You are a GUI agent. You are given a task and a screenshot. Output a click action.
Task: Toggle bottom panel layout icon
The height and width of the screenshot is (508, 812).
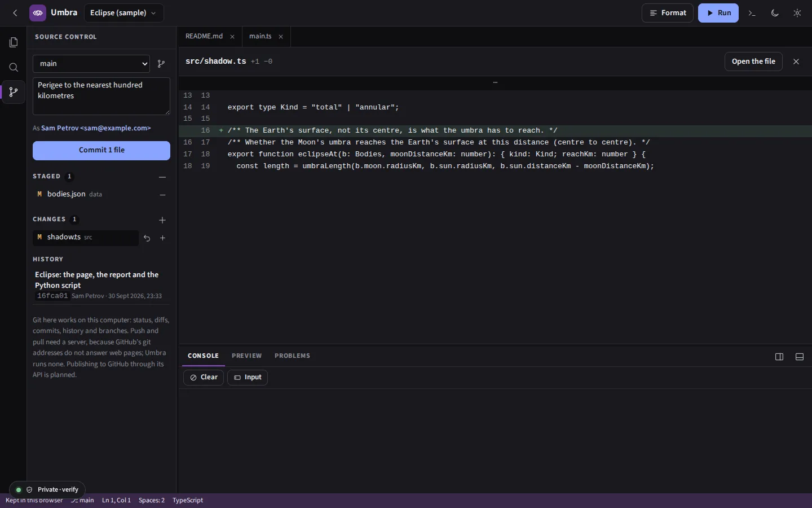[x=800, y=357]
